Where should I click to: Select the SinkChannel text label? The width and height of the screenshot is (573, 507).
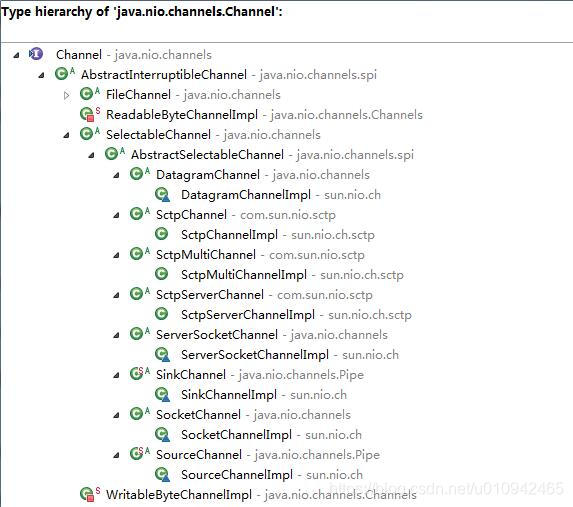pos(191,375)
